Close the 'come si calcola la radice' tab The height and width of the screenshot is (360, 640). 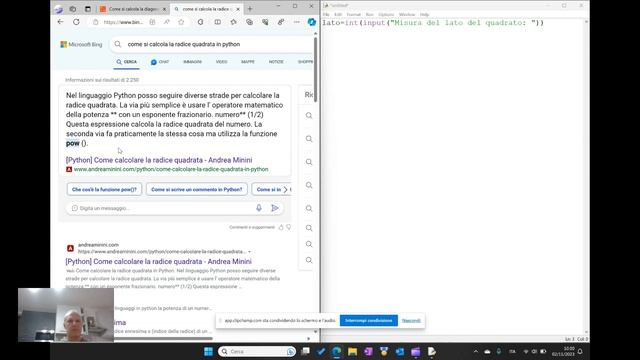click(238, 9)
